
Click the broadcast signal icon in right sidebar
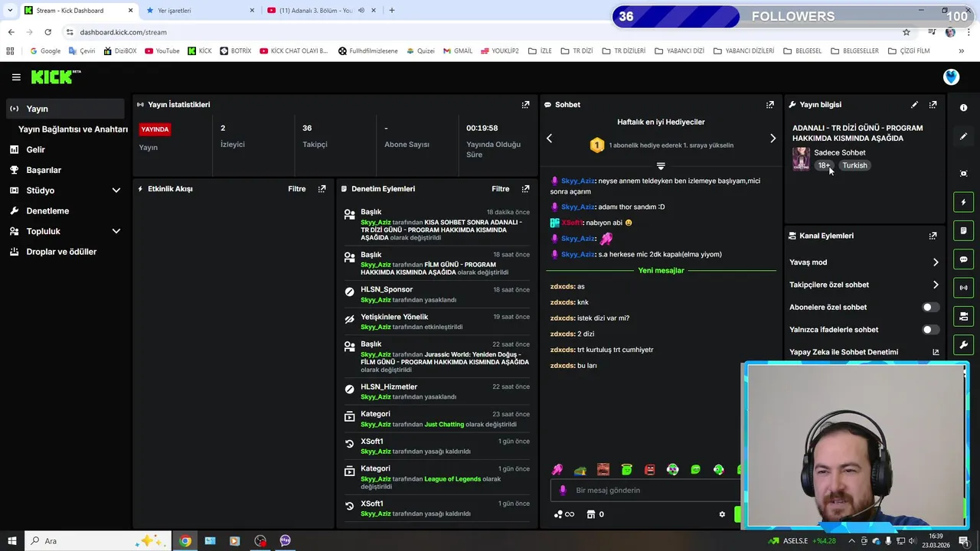pyautogui.click(x=963, y=288)
